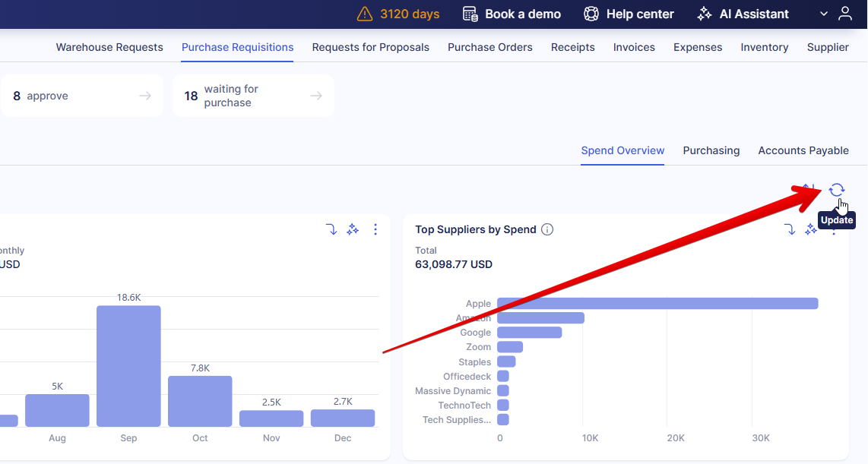Click the drill-down arrow icon on Top Suppliers card
This screenshot has width=868, height=464.
pos(790,229)
